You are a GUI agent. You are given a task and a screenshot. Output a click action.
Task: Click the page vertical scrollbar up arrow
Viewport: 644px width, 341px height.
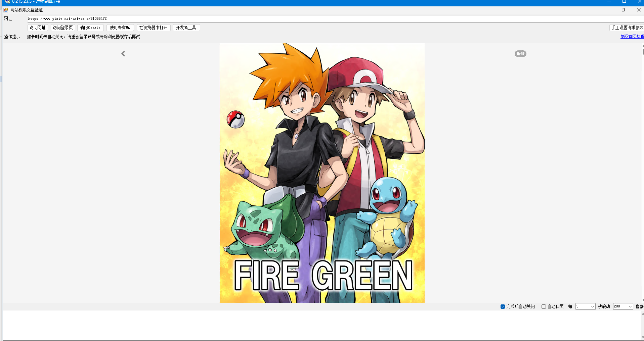point(643,45)
